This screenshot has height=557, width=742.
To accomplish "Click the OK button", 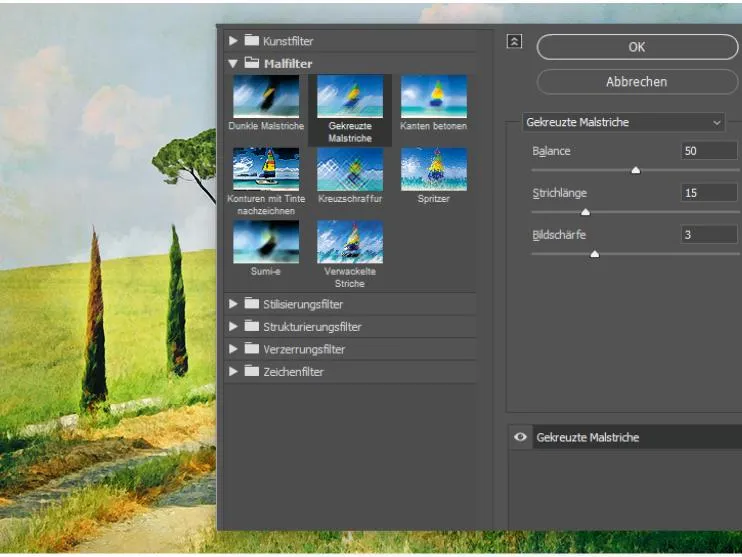I will tap(637, 47).
